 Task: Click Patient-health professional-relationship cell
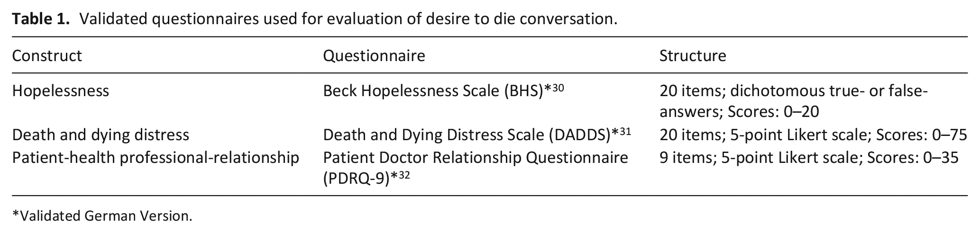(156, 157)
